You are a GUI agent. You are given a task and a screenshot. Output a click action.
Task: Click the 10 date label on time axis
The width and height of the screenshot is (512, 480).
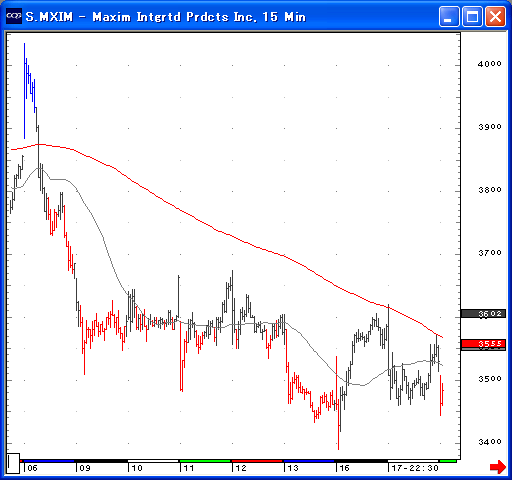point(137,468)
